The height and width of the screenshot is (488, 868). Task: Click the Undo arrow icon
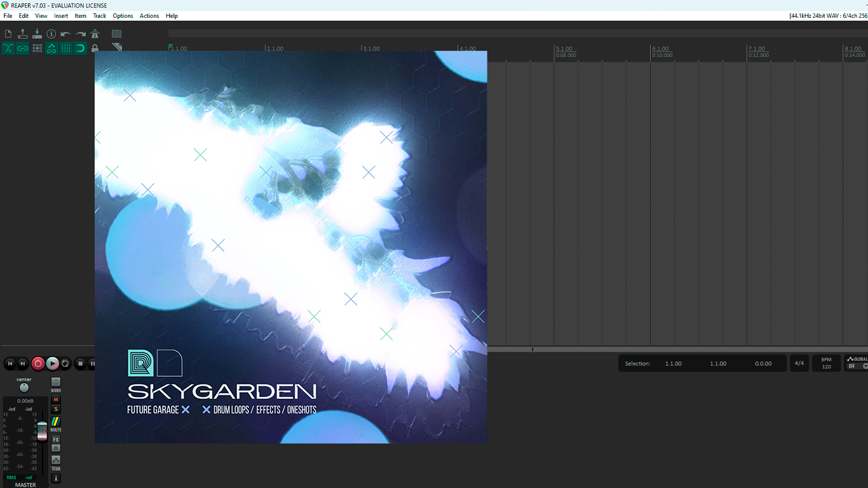(x=66, y=34)
